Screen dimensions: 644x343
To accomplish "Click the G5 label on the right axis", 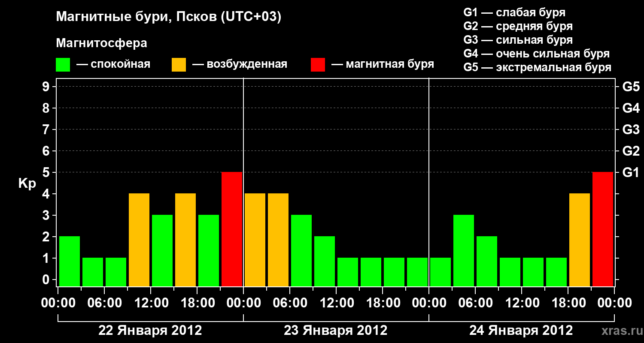I will [631, 87].
